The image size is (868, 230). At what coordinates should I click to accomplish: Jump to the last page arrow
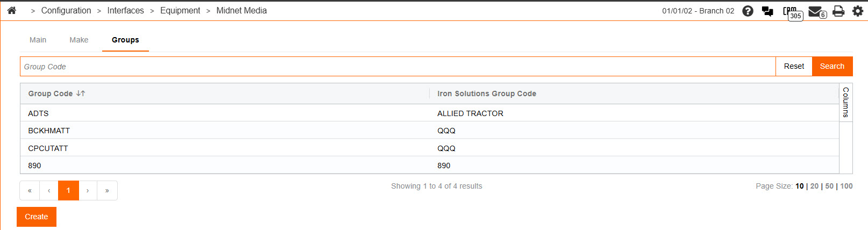coord(107,190)
